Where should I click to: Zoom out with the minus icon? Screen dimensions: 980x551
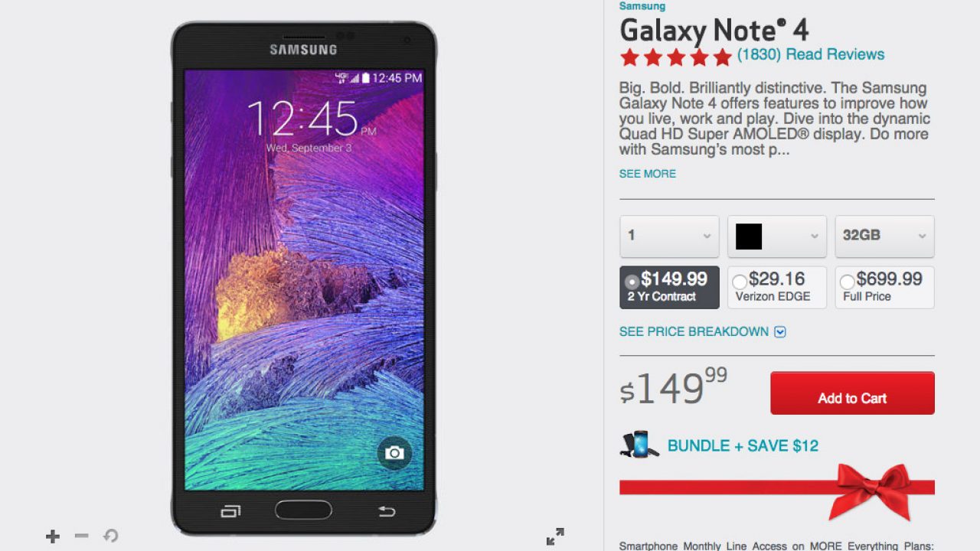tap(81, 536)
